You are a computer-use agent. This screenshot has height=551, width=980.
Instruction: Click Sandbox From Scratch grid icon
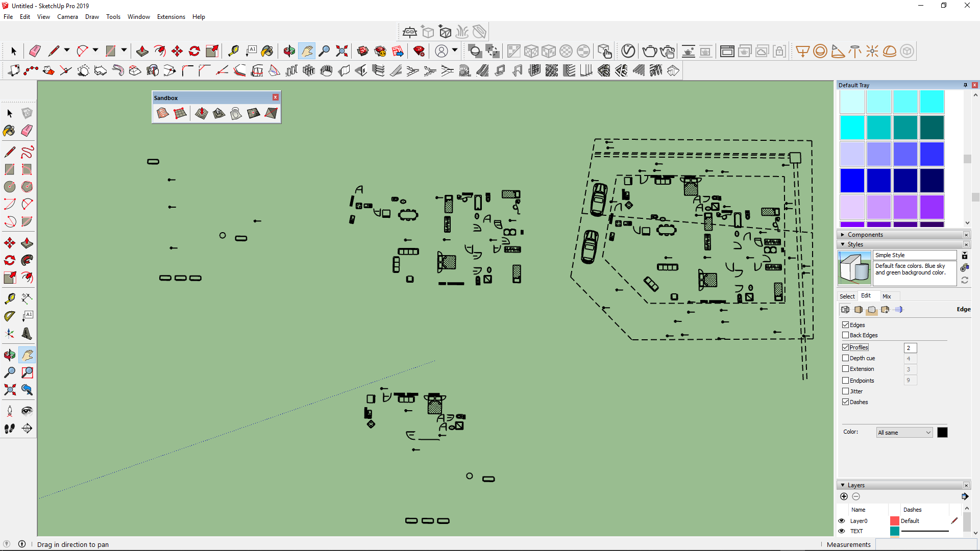coord(180,113)
